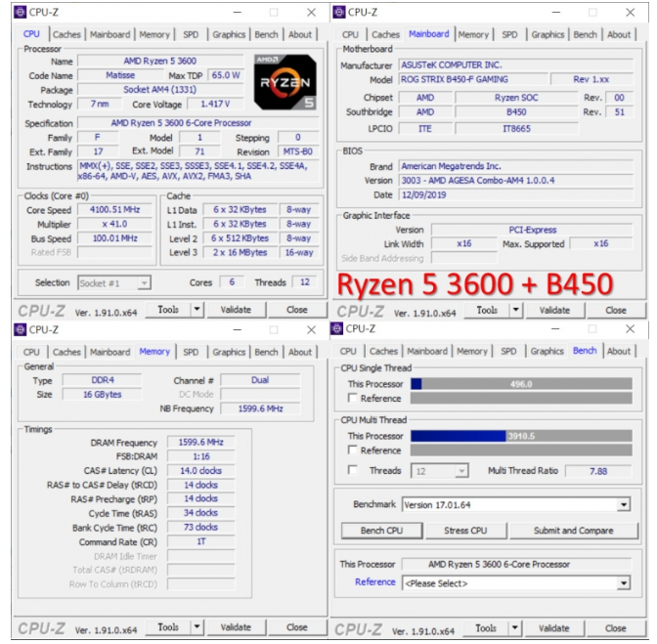Viewport: 657px width, 644px height.
Task: Click CAS# Latency 14.0 clocks value
Action: point(201,471)
